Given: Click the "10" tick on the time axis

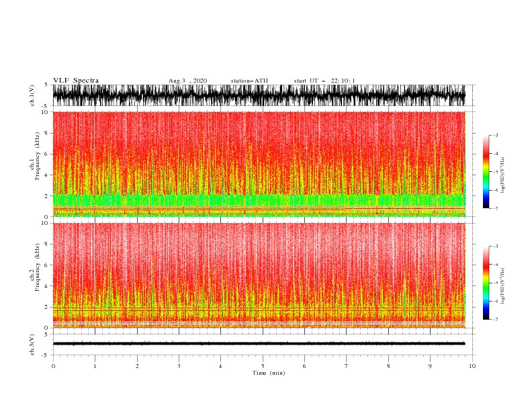Looking at the screenshot, I should [472, 366].
